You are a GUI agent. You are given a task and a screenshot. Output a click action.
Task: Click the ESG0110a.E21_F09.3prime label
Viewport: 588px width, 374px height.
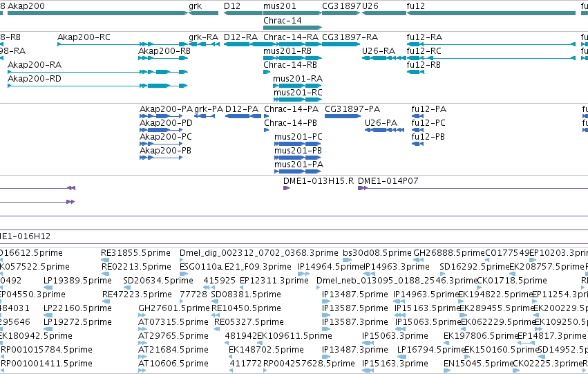[x=236, y=267]
